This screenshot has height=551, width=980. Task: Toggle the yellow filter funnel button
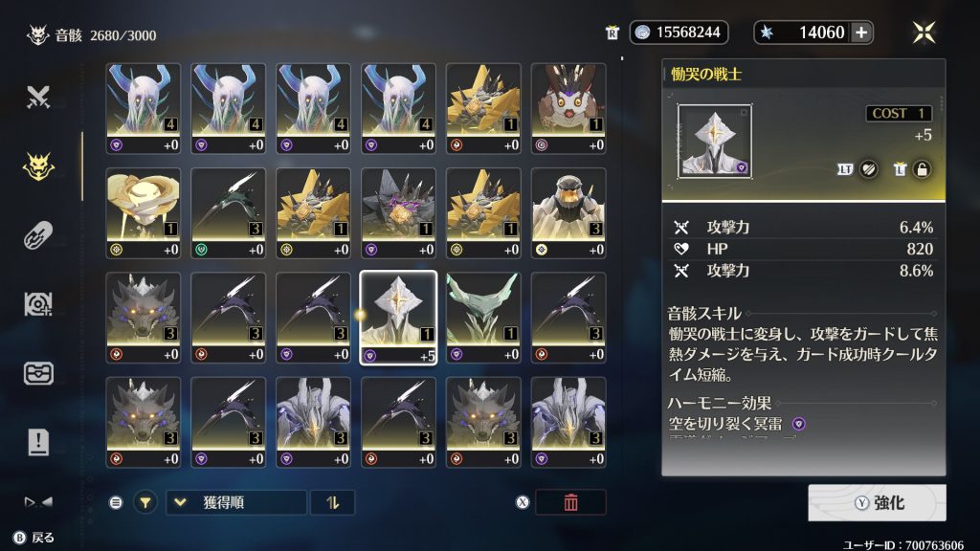coord(145,502)
